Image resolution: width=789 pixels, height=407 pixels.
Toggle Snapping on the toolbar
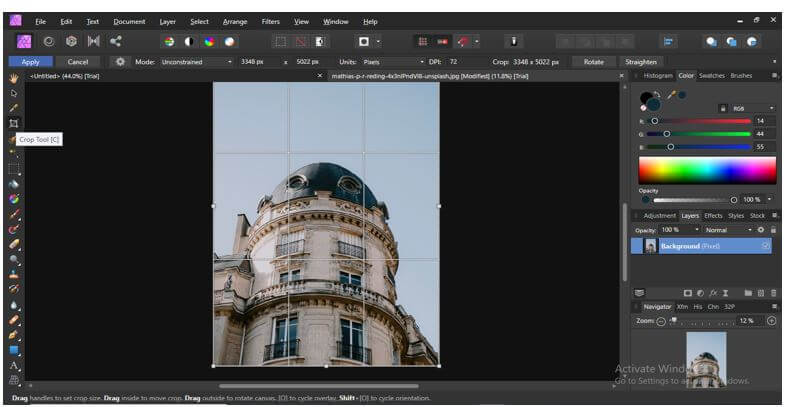pos(462,42)
